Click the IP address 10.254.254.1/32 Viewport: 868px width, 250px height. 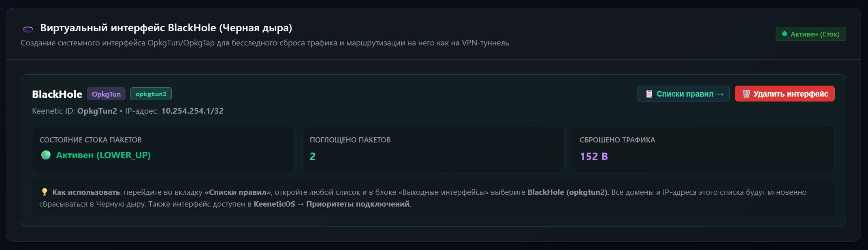(x=192, y=111)
